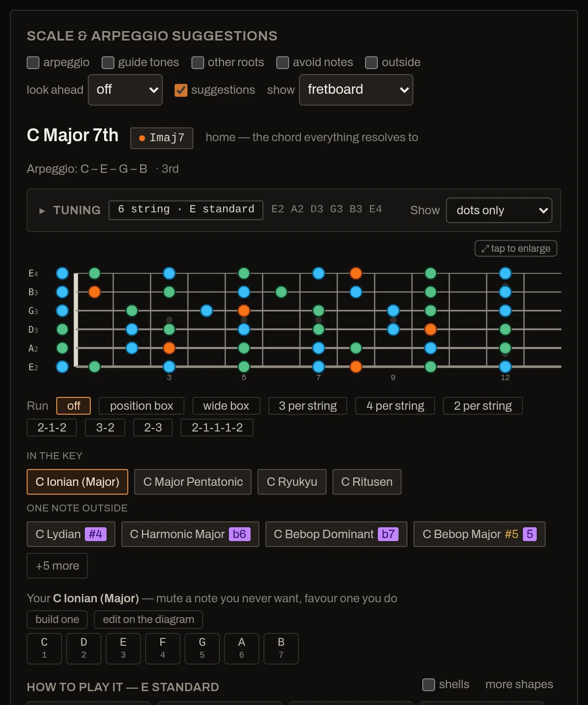Click edit on the diagram button
The width and height of the screenshot is (588, 705).
pyautogui.click(x=148, y=620)
